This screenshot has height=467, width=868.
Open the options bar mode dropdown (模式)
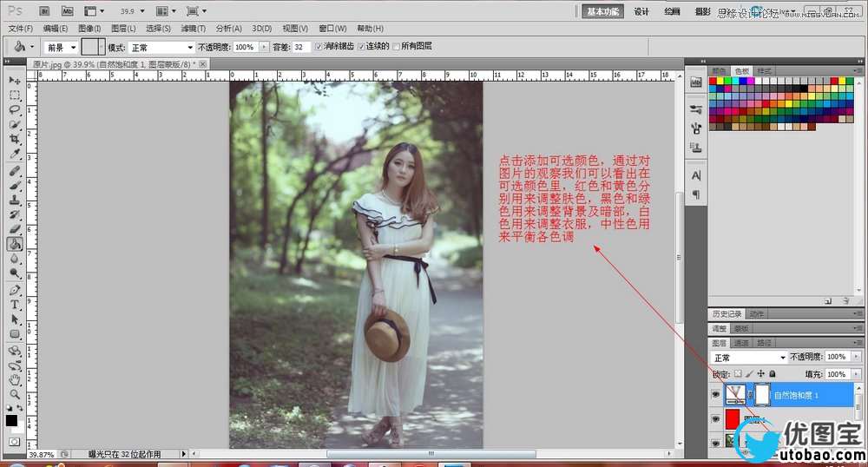click(161, 48)
